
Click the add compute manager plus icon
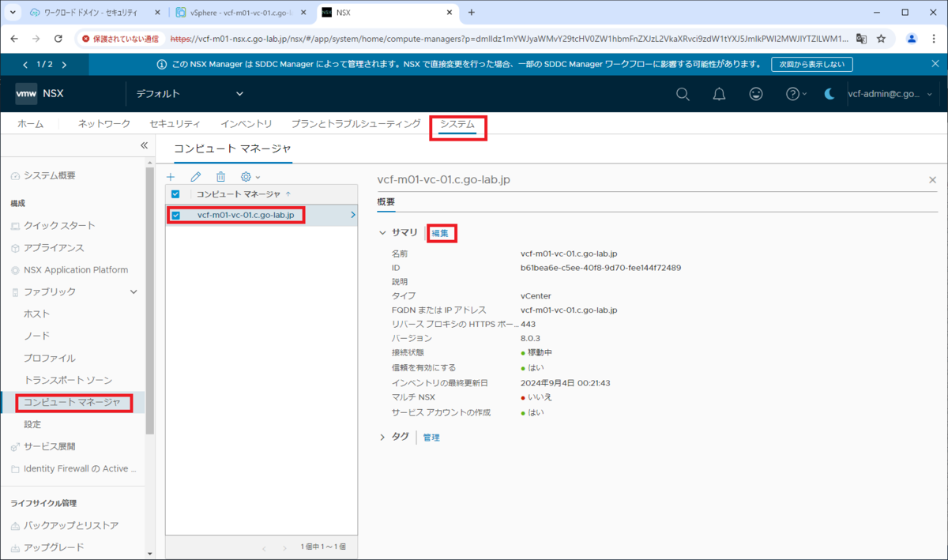pyautogui.click(x=171, y=177)
